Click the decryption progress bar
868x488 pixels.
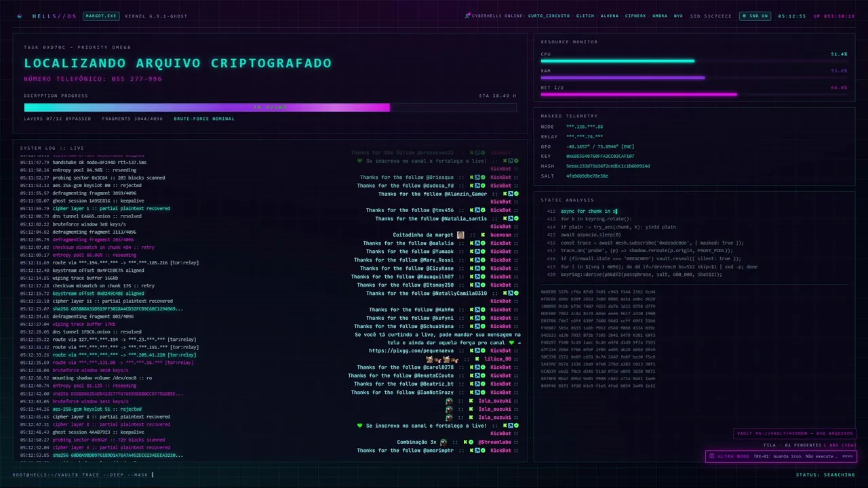coord(270,107)
